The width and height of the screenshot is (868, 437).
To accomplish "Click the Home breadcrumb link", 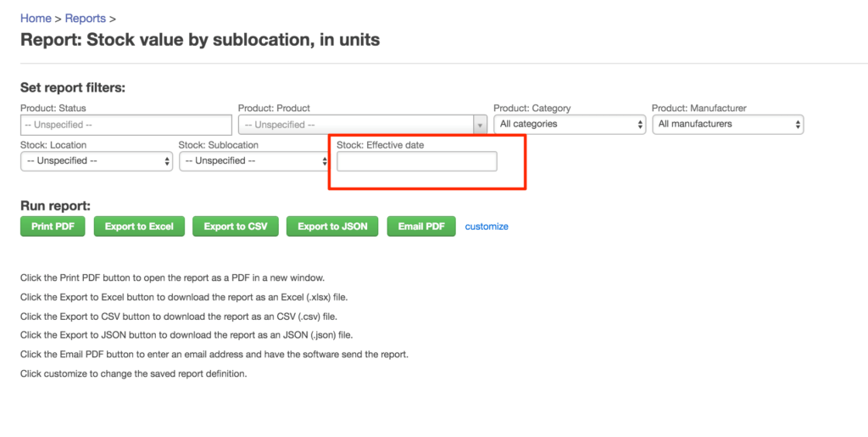I will [36, 19].
